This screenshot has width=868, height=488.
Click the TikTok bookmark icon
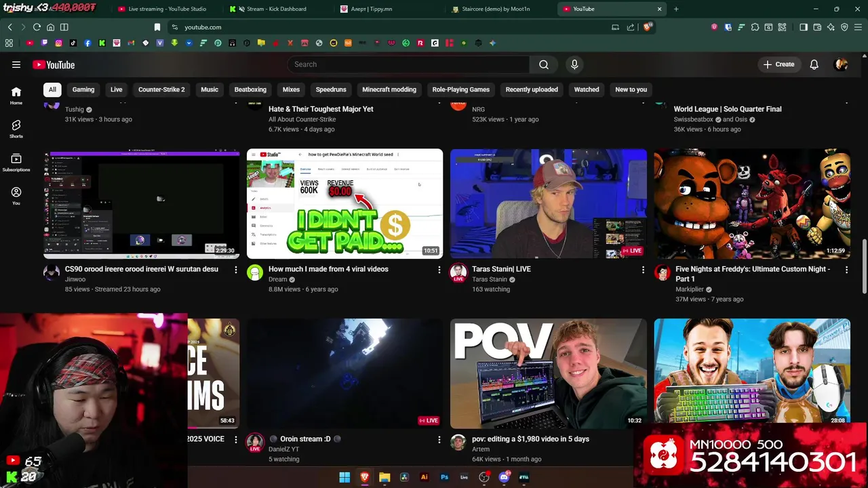coord(73,43)
